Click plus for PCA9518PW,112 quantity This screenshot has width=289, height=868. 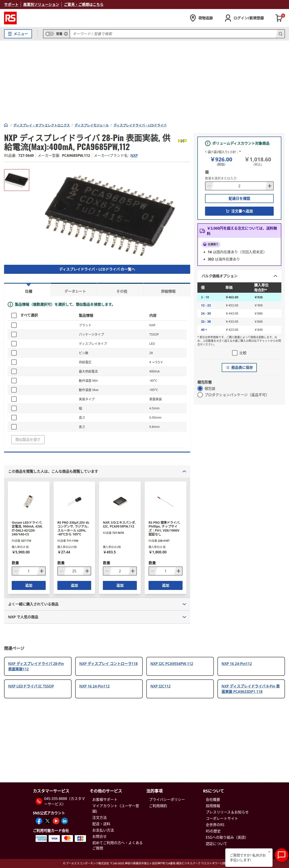coord(133,571)
